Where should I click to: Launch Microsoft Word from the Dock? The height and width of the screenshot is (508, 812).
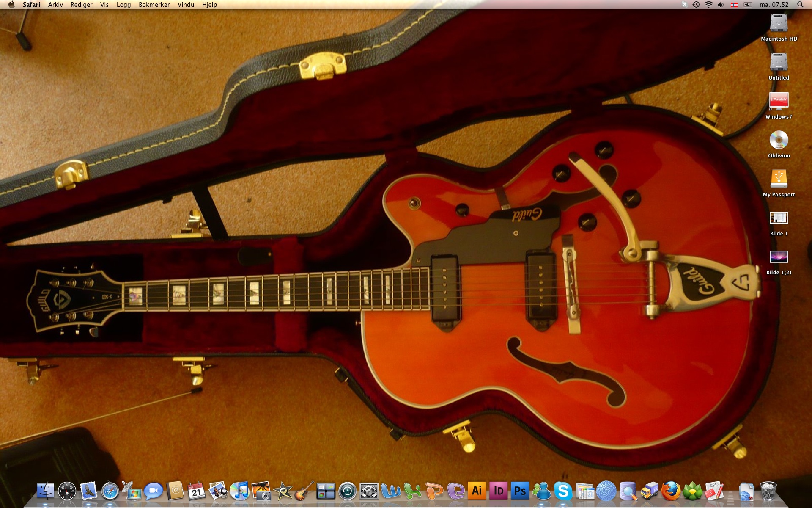pyautogui.click(x=390, y=491)
